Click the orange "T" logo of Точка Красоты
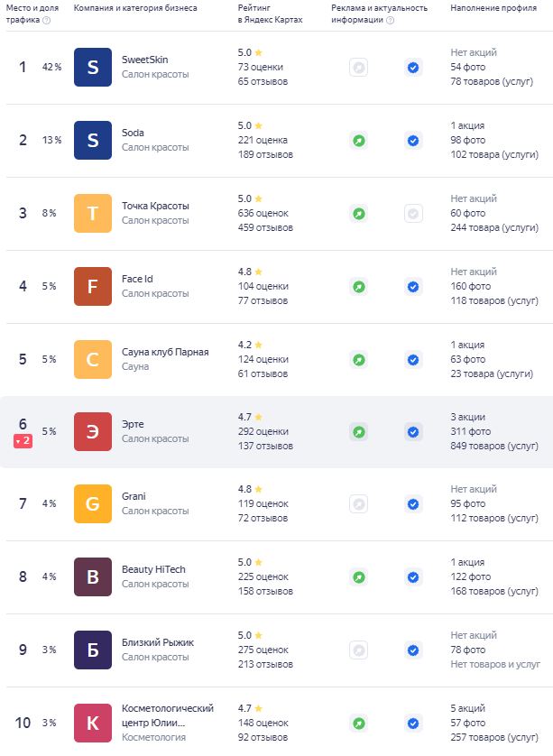The image size is (553, 756). click(93, 214)
